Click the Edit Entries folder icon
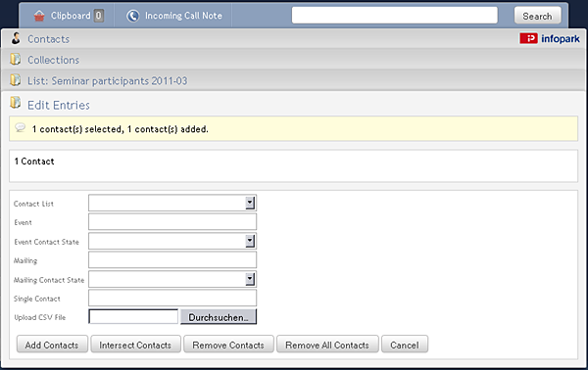Viewport: 588px width, 370px height. click(x=16, y=103)
